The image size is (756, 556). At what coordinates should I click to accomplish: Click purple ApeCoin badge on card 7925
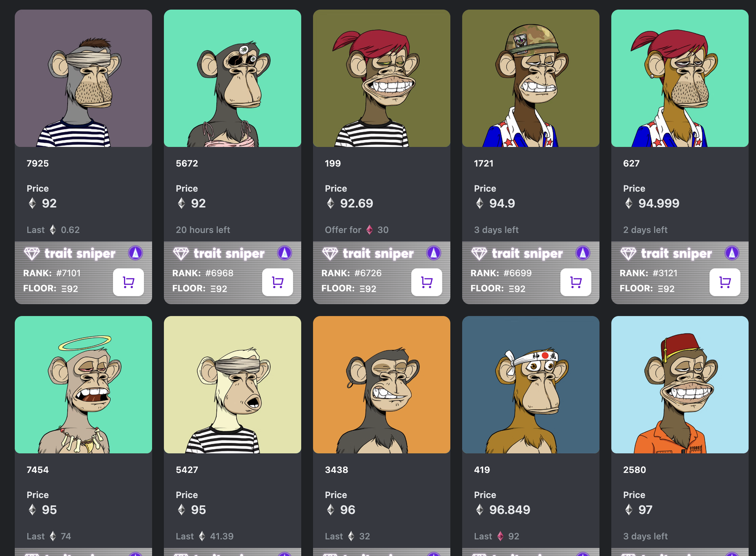(135, 253)
